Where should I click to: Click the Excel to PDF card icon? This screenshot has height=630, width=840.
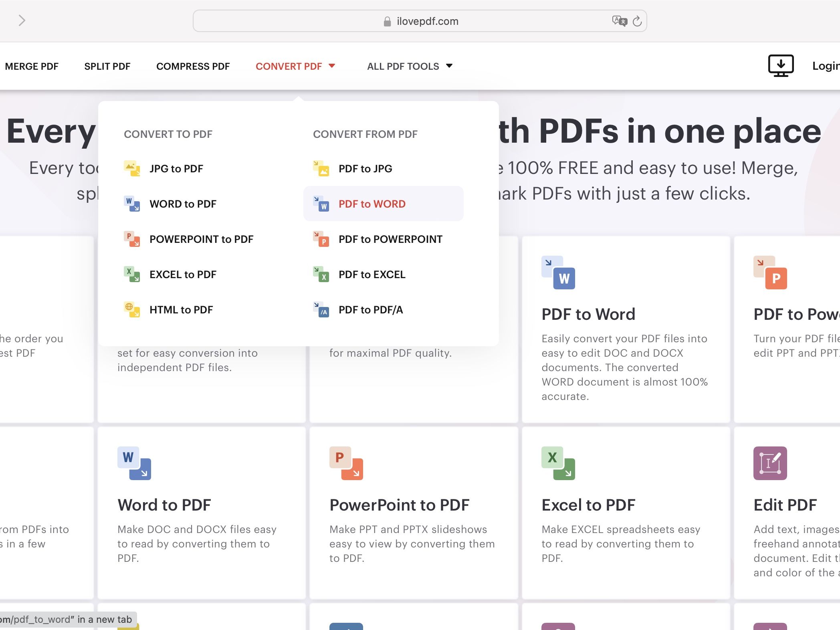pos(558,463)
